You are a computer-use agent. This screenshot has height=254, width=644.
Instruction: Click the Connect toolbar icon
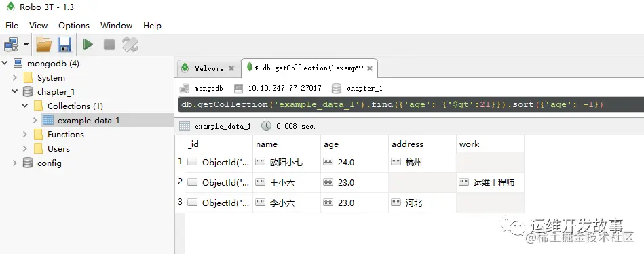11,44
